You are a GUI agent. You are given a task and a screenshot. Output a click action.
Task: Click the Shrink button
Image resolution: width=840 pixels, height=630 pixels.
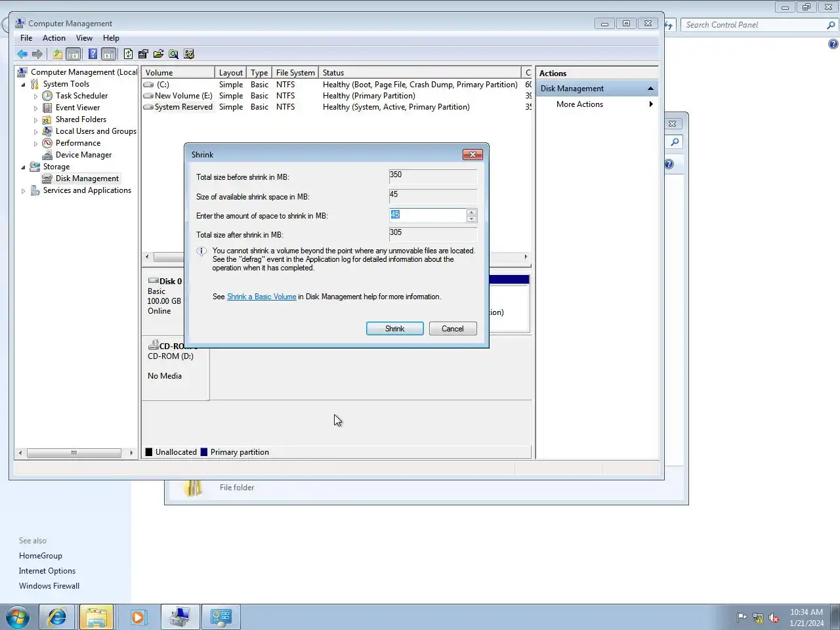tap(395, 329)
